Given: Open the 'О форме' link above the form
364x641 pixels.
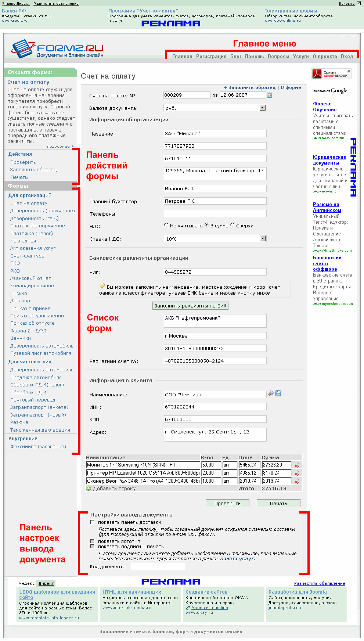Looking at the screenshot, I should [x=291, y=87].
